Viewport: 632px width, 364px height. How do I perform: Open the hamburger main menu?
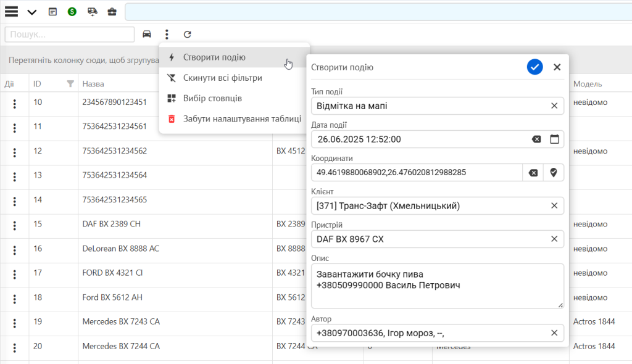click(11, 12)
